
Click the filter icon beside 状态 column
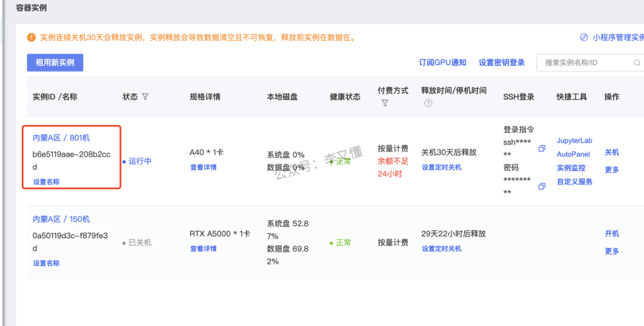pos(145,97)
